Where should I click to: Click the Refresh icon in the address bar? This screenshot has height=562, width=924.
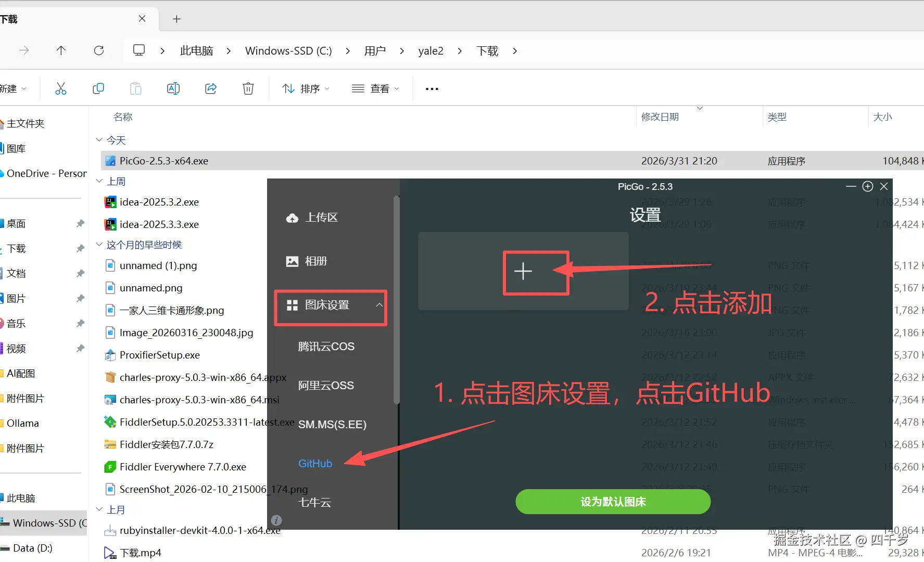click(99, 50)
